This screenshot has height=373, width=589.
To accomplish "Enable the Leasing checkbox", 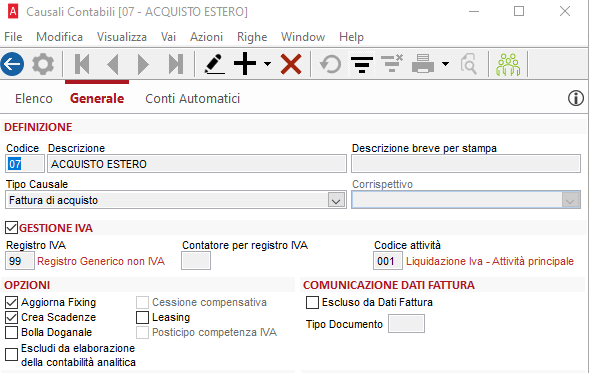I will [x=142, y=317].
